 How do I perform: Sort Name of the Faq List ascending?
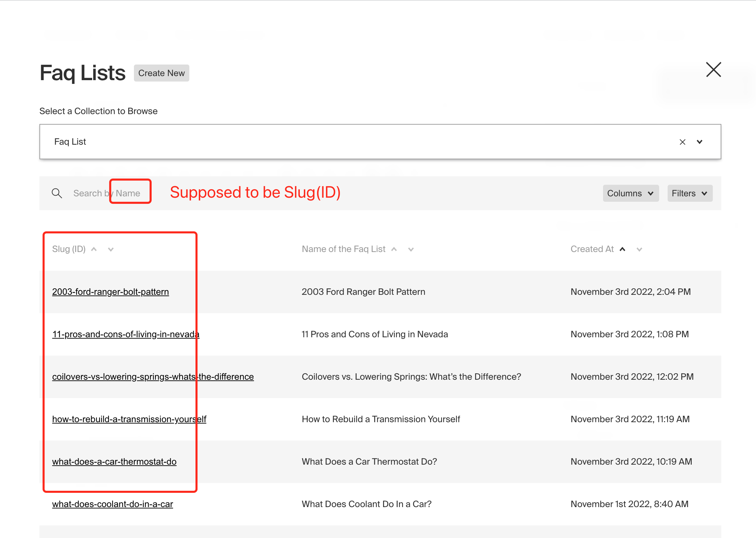pos(394,249)
